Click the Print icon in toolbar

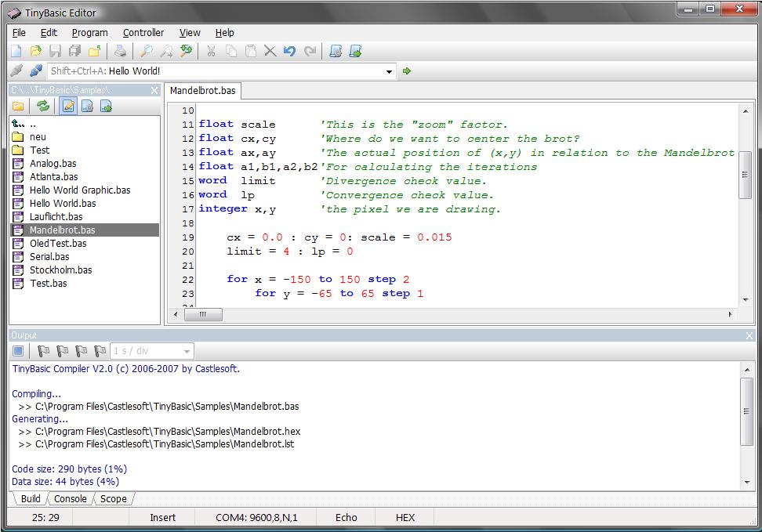[120, 51]
